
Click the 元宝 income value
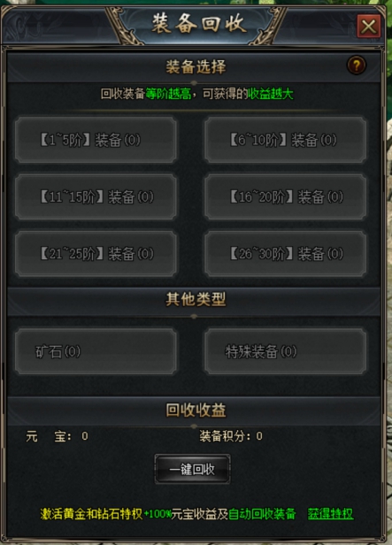(85, 436)
